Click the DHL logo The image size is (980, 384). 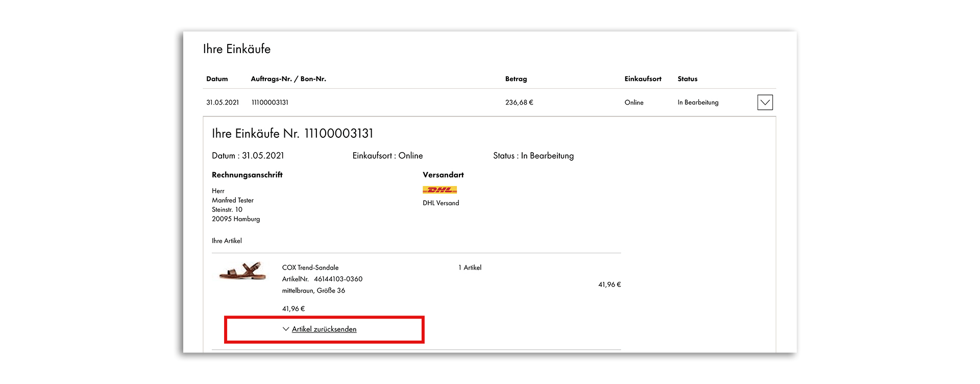[439, 190]
